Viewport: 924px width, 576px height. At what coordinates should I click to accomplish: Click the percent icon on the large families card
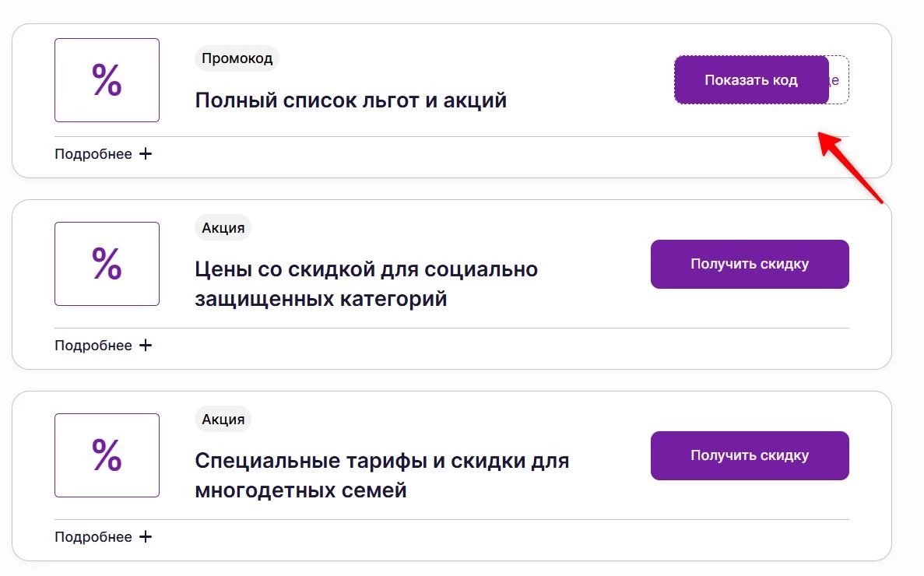[x=107, y=455]
